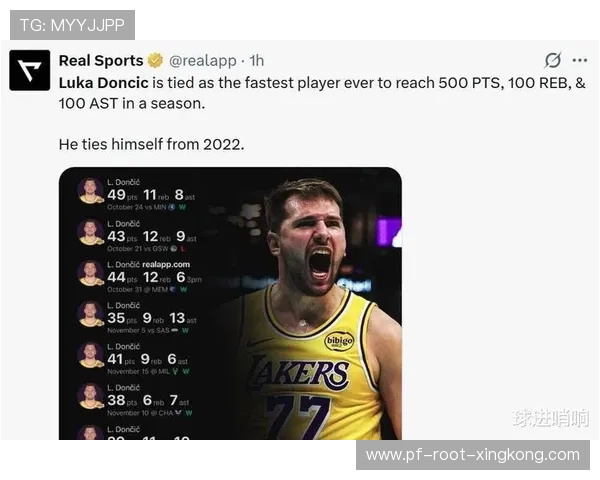Screen dimensions: 600x480
Task: Click the bibigo logo on the jersey
Action: click(339, 340)
